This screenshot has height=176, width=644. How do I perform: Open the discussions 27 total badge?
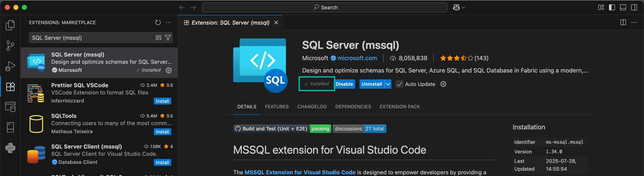[x=359, y=129]
